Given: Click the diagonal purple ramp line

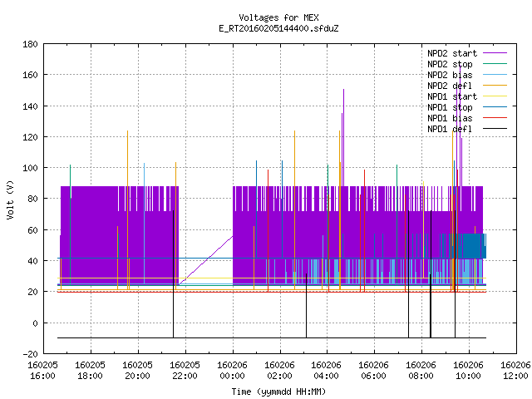Looking at the screenshot, I should click(x=205, y=260).
